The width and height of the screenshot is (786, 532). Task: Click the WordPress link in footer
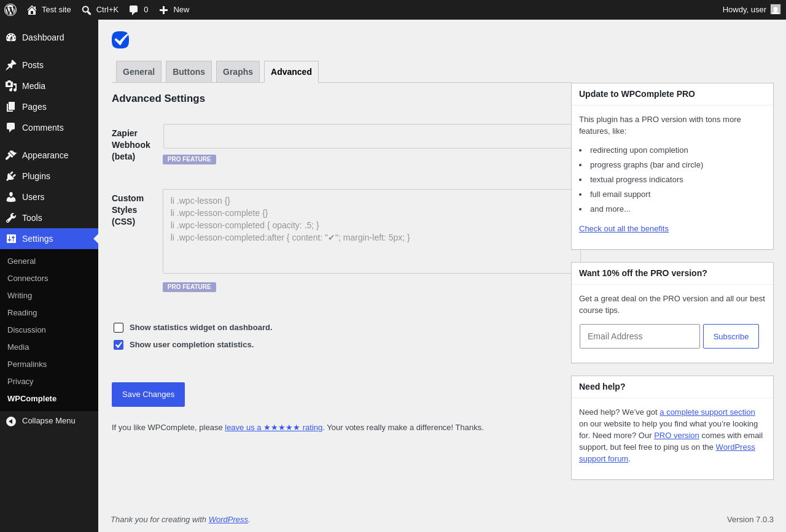[228, 520]
